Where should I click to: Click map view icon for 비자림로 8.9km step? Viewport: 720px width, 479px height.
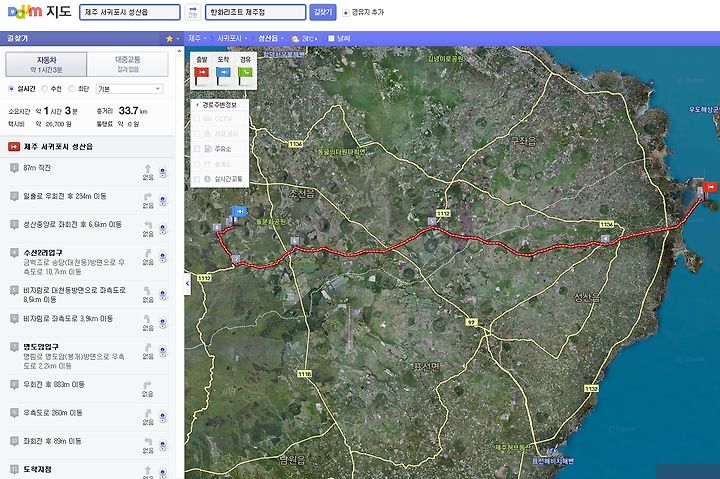[x=163, y=294]
